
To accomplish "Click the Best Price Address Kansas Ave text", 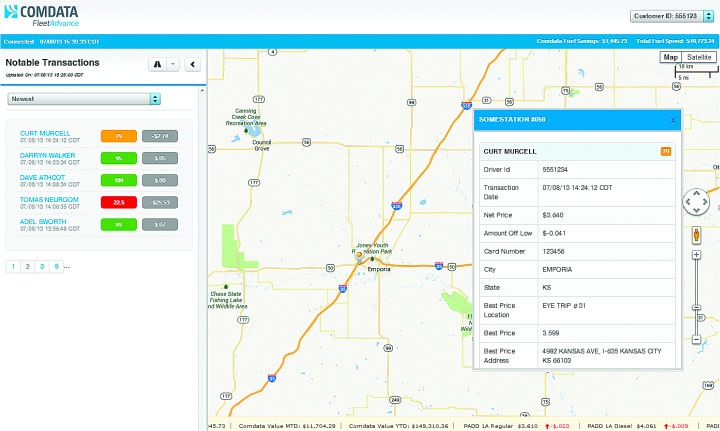I will [x=602, y=355].
